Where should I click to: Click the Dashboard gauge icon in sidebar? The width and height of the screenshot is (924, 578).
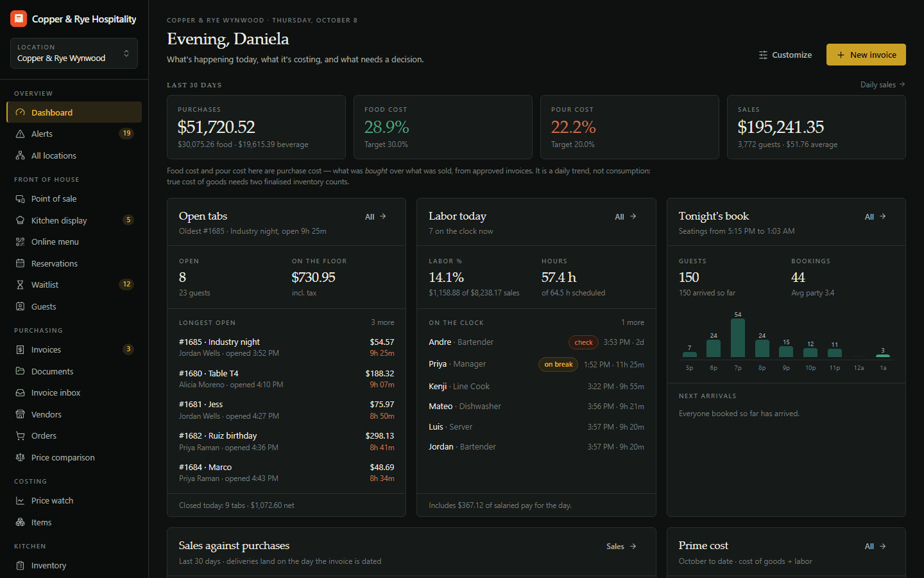(20, 112)
